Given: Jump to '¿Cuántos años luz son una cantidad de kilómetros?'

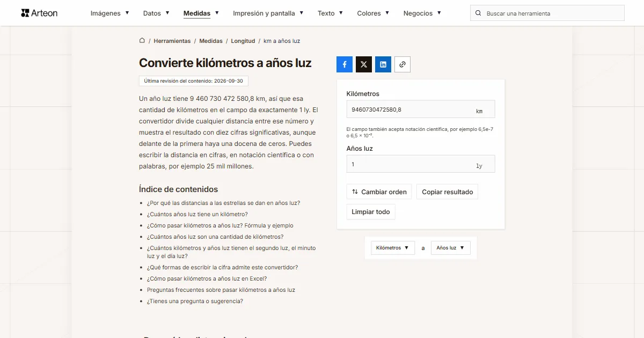Looking at the screenshot, I should [215, 237].
